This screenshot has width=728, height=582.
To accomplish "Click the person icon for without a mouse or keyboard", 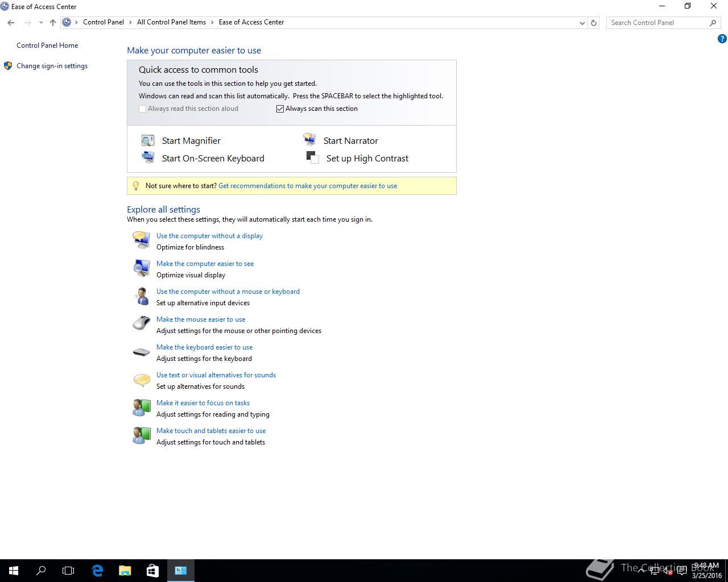I will click(141, 296).
